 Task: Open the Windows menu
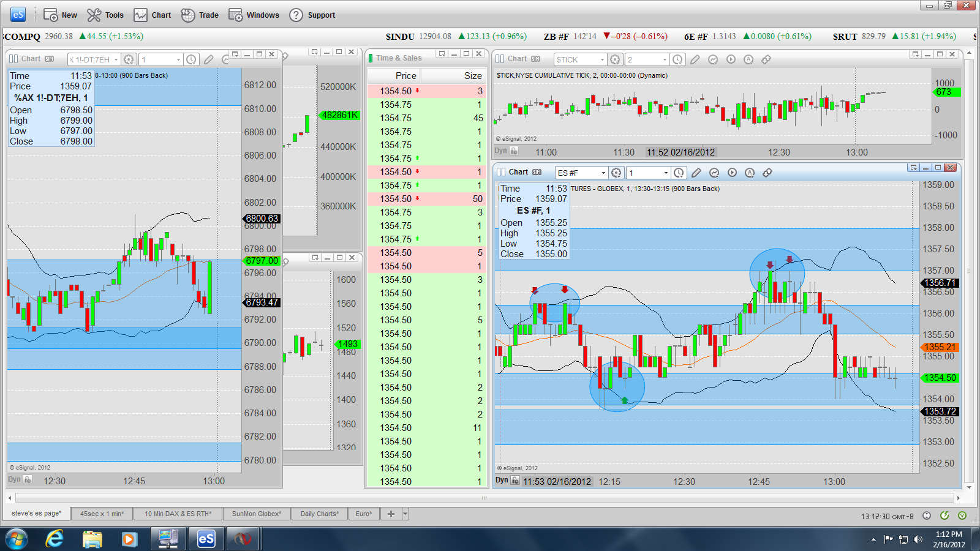tap(254, 15)
